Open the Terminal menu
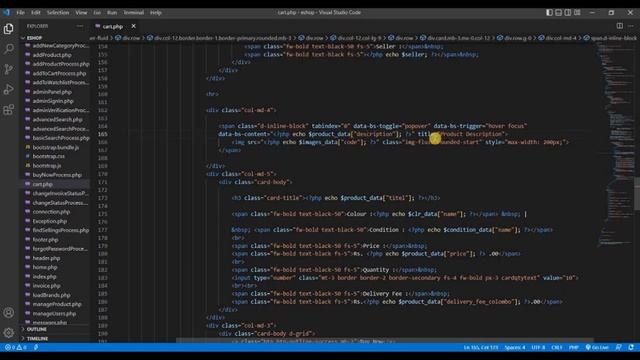Screen dimensions: 640x360 click(133, 13)
